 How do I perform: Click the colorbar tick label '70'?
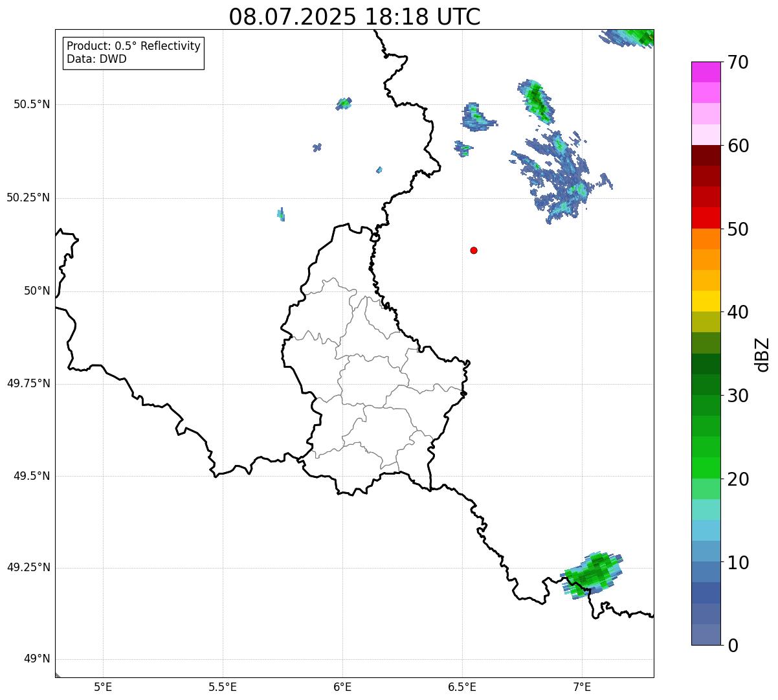737,62
